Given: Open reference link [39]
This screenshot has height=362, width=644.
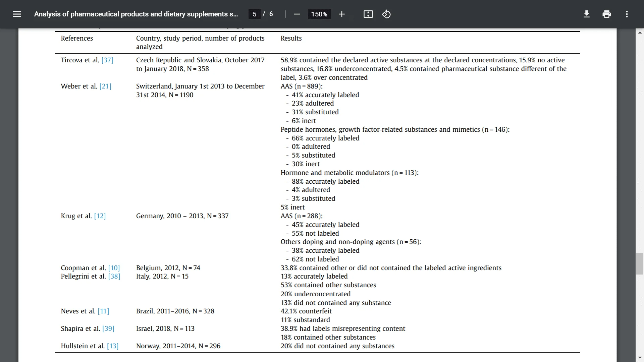Looking at the screenshot, I should pyautogui.click(x=108, y=328).
